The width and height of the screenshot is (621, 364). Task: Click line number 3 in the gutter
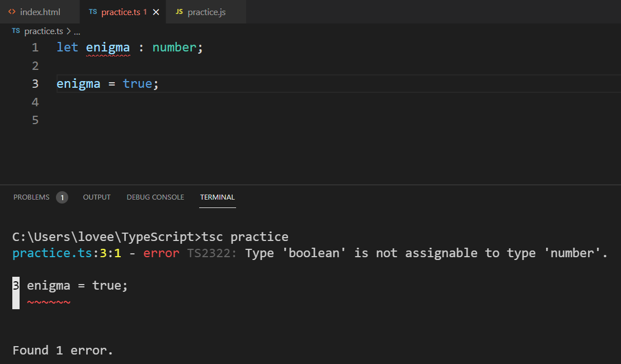(x=35, y=83)
